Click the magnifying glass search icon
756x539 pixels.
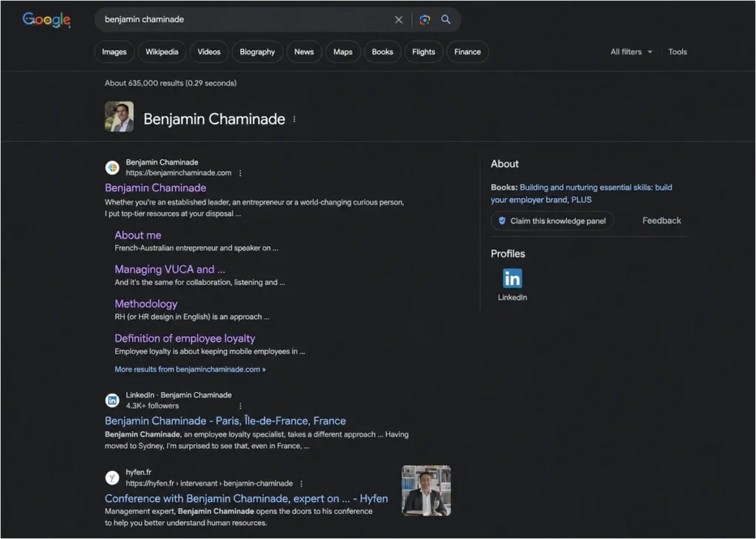pos(446,19)
